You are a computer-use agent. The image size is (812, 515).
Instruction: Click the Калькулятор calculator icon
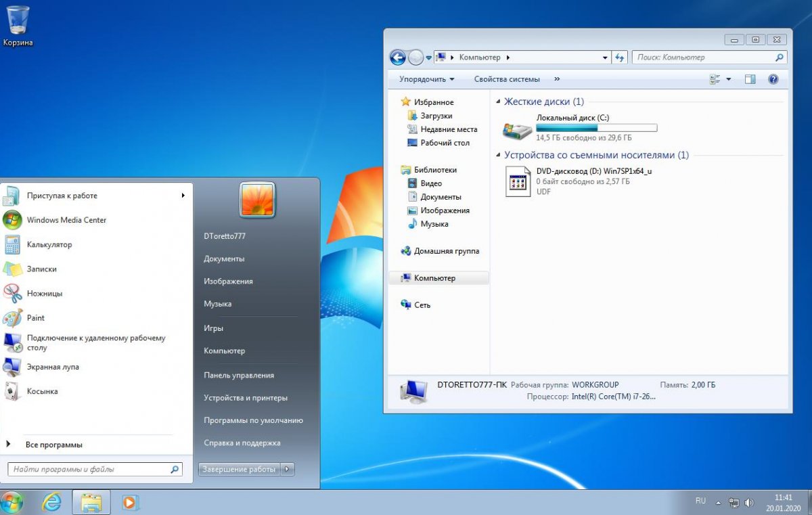pos(12,244)
